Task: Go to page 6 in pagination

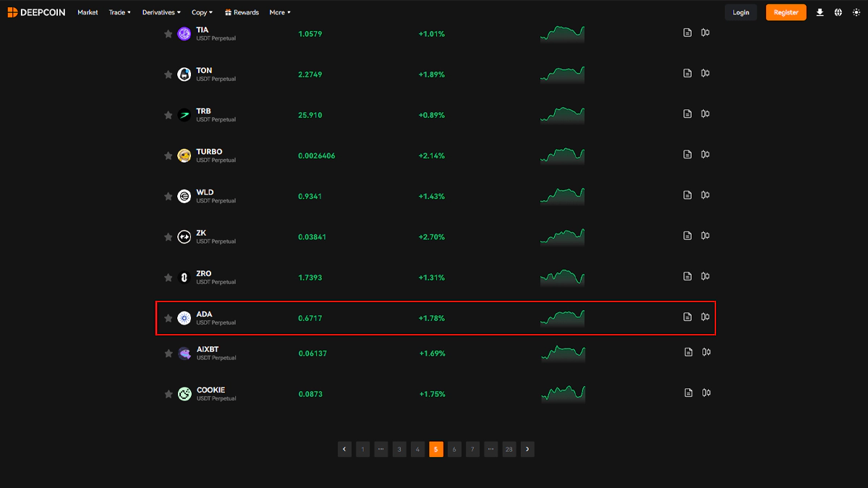Action: click(454, 449)
